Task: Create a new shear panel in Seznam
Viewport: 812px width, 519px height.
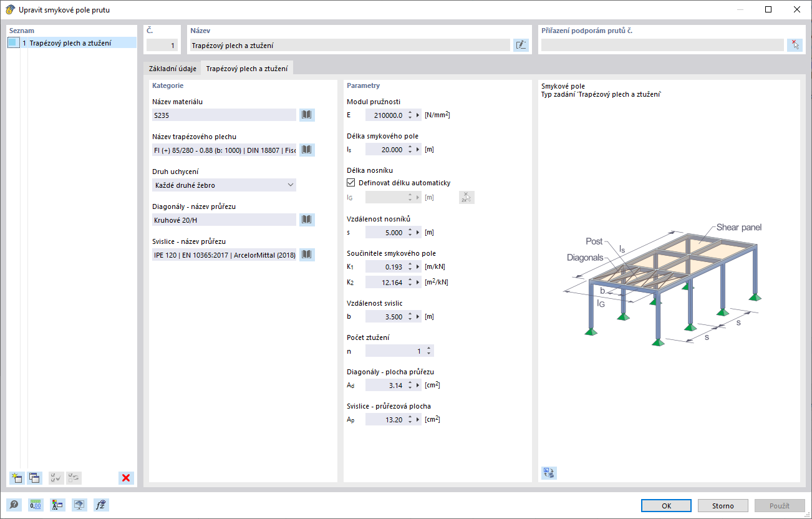Action: point(17,478)
